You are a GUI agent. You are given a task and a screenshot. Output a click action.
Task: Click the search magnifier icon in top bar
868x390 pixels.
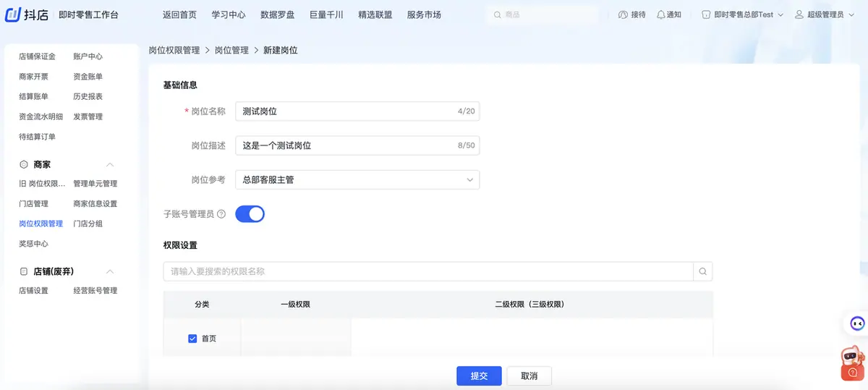pyautogui.click(x=496, y=14)
